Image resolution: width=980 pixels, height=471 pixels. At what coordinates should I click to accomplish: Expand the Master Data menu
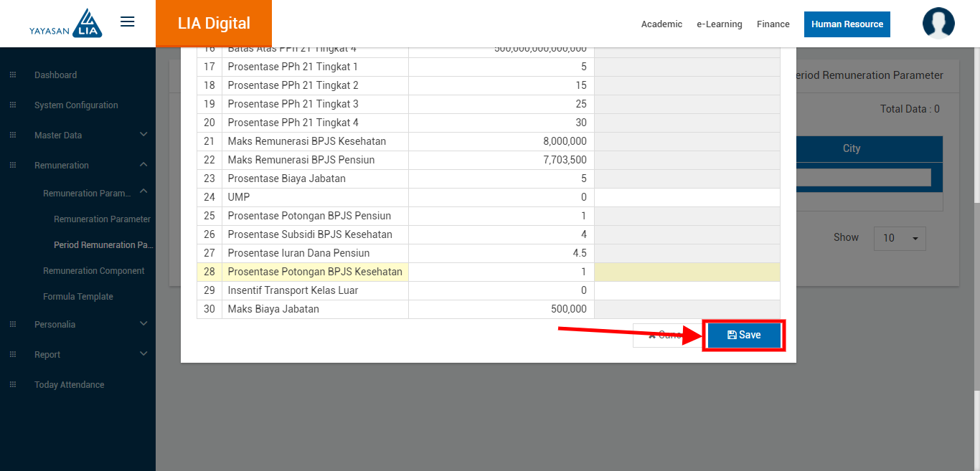pyautogui.click(x=143, y=135)
